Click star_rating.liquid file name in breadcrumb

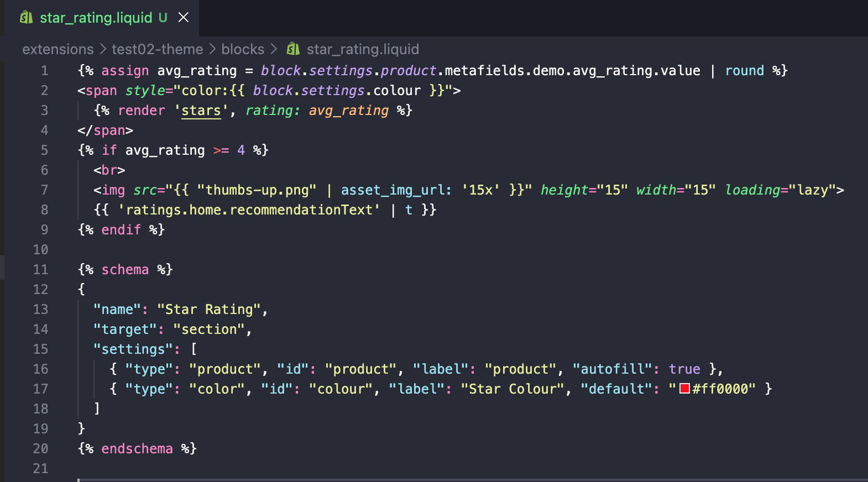pyautogui.click(x=363, y=49)
